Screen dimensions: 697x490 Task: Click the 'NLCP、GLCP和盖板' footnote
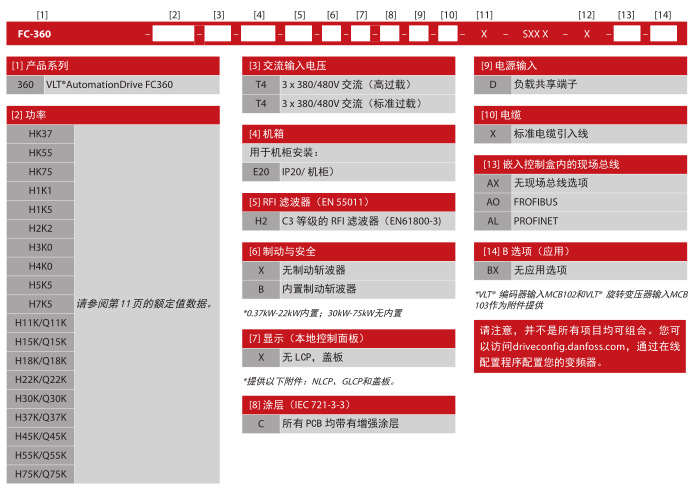[x=319, y=381]
